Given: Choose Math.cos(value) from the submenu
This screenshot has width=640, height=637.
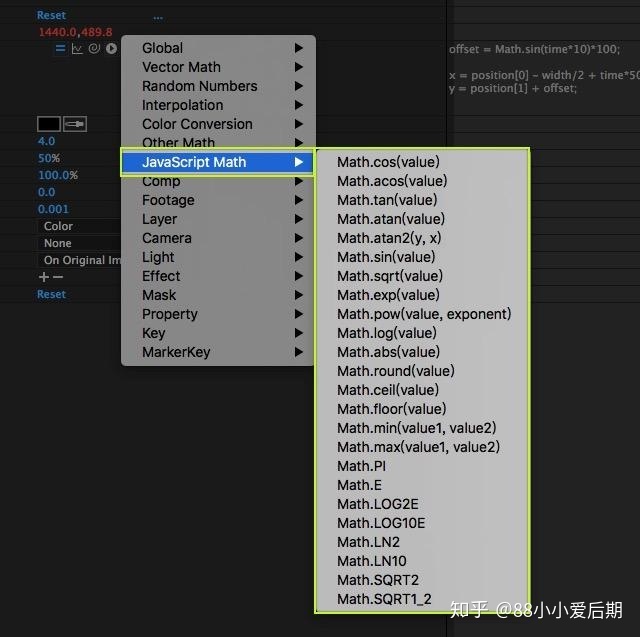Looking at the screenshot, I should click(x=422, y=162).
